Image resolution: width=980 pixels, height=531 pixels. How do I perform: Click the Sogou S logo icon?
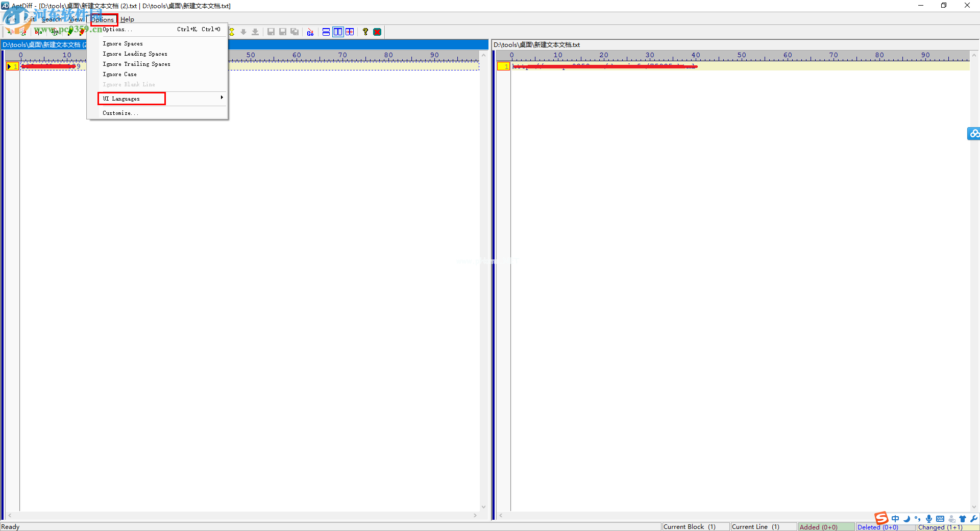pos(881,518)
